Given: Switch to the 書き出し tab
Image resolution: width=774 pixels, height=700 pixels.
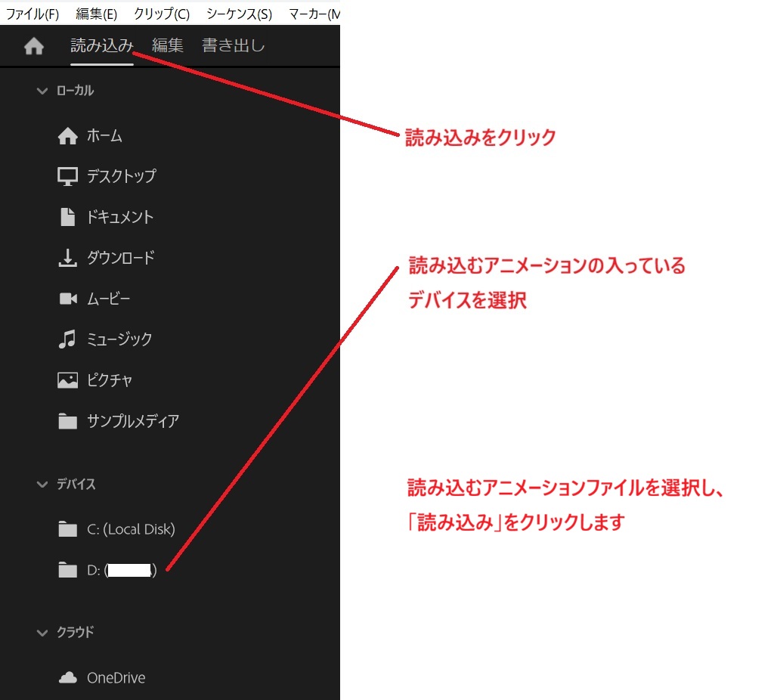Looking at the screenshot, I should 234,46.
